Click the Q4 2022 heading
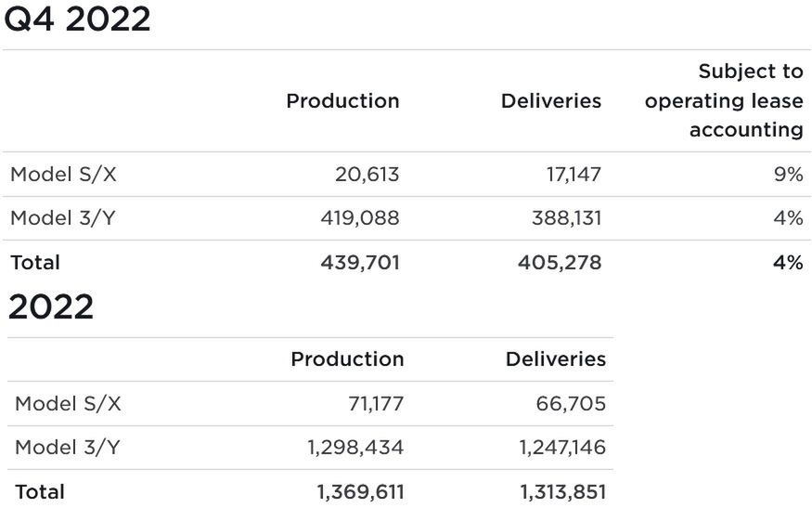The image size is (812, 508). (77, 20)
